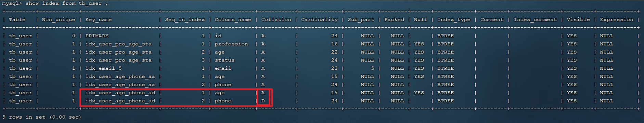Click the 'mysql>' prompt
The width and height of the screenshot is (644, 123).
[x=12, y=3]
